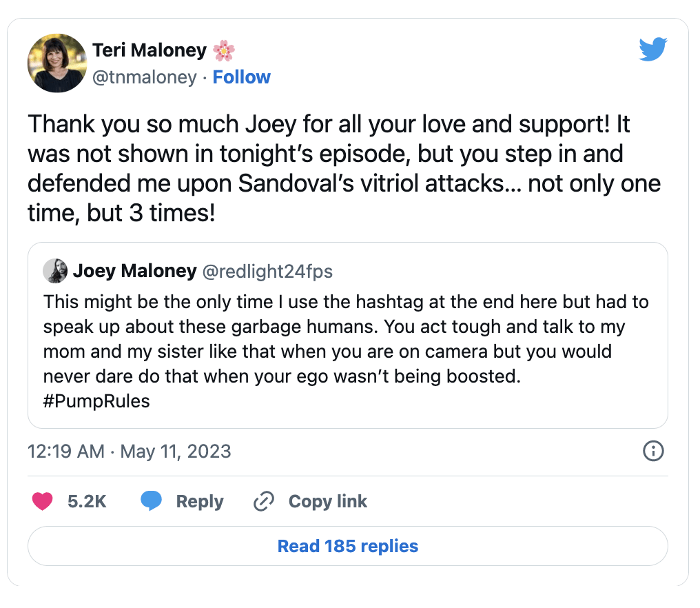Click the blue reply speech bubble icon
This screenshot has width=700, height=608.
pyautogui.click(x=151, y=501)
